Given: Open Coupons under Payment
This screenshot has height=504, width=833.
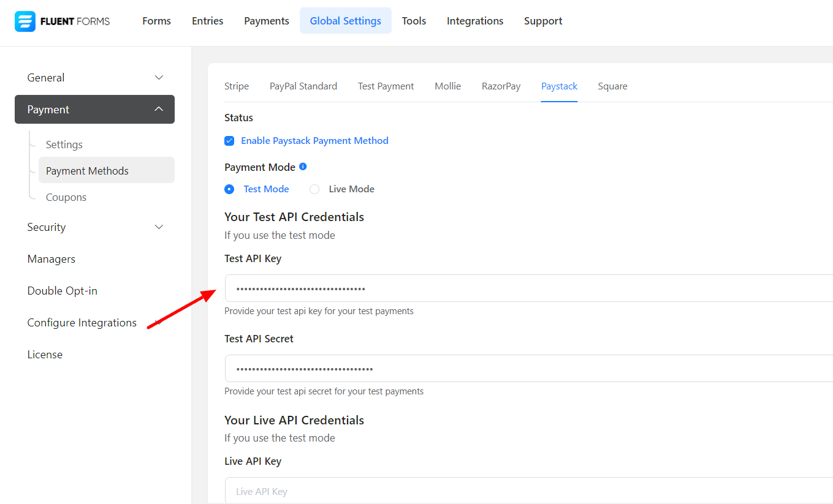Looking at the screenshot, I should pyautogui.click(x=66, y=197).
